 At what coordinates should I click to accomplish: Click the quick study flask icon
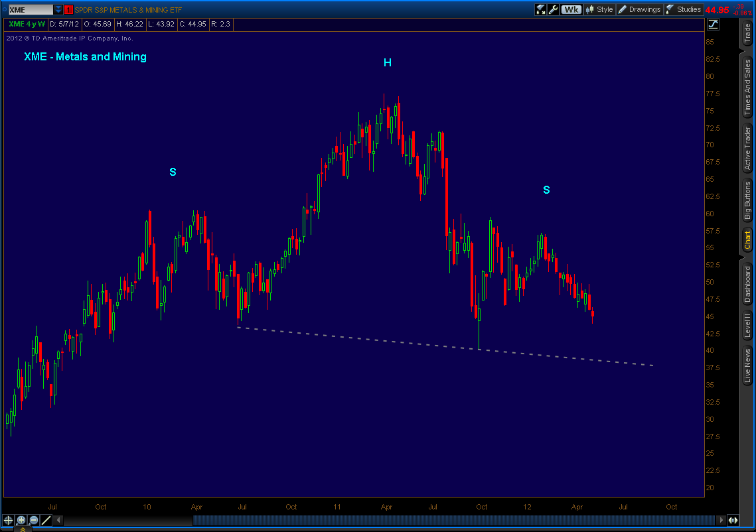click(x=540, y=9)
